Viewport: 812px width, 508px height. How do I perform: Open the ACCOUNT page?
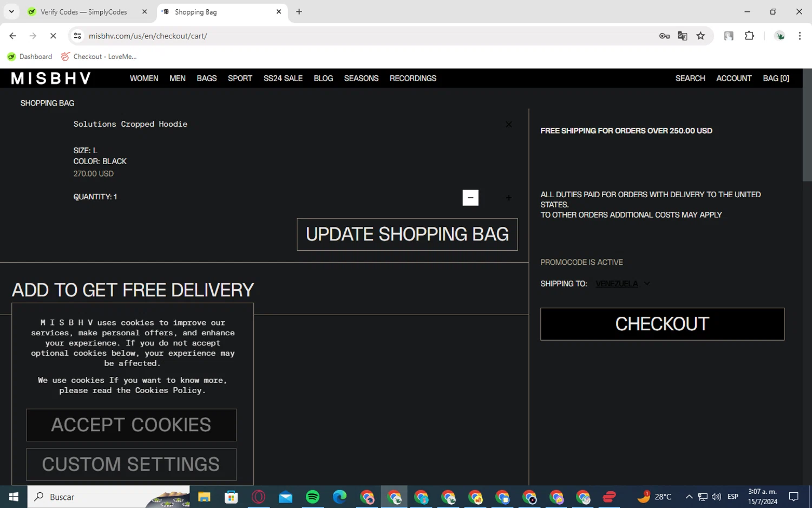pyautogui.click(x=734, y=79)
